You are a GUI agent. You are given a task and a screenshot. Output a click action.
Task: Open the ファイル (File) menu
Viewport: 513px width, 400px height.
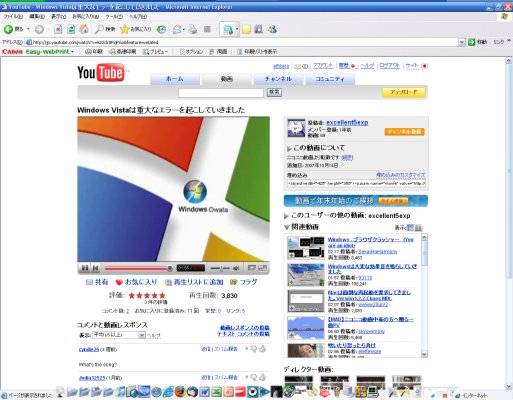tap(13, 16)
